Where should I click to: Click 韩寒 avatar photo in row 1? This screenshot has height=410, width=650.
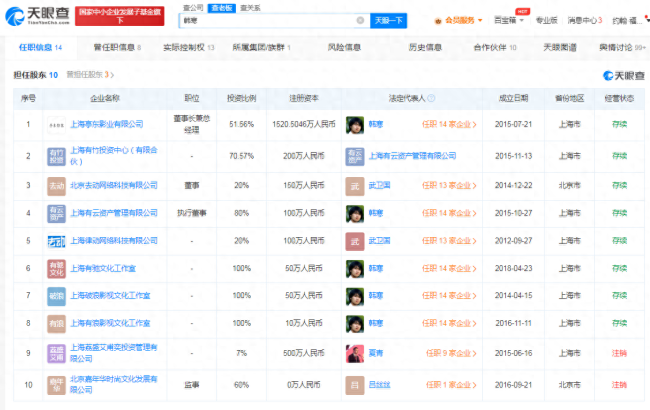point(355,124)
